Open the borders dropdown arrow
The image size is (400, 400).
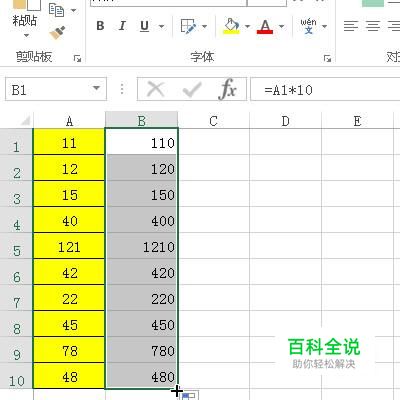[205, 26]
